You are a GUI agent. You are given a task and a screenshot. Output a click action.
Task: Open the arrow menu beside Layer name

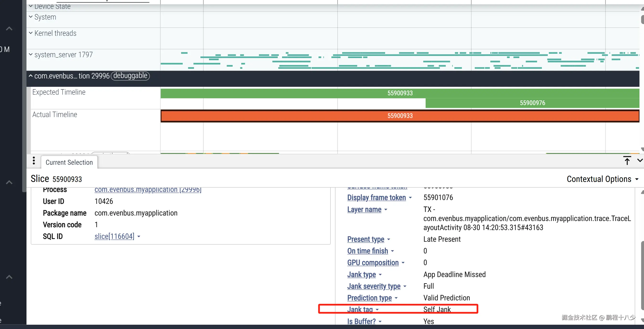click(386, 210)
